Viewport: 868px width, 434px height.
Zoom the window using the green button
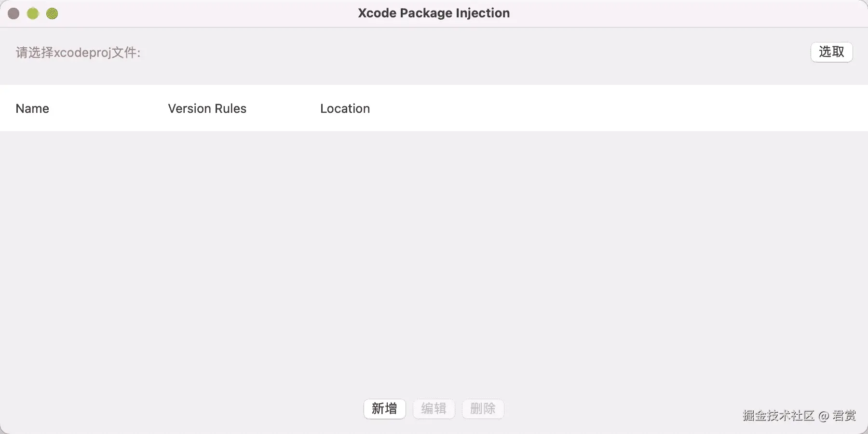tap(52, 14)
